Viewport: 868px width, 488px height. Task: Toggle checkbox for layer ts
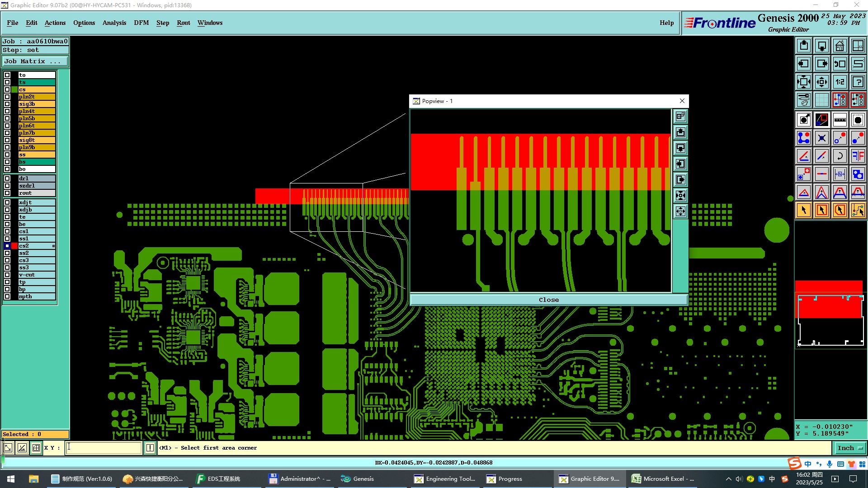point(7,82)
